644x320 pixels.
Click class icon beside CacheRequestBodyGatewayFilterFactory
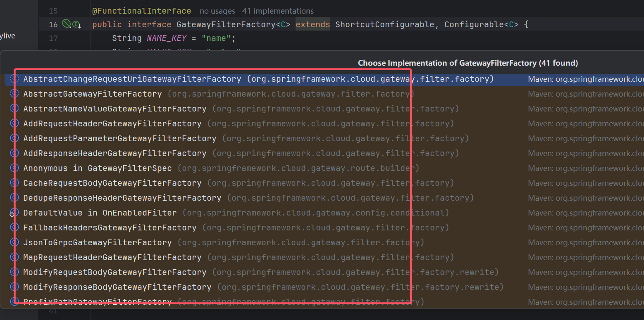tap(14, 183)
